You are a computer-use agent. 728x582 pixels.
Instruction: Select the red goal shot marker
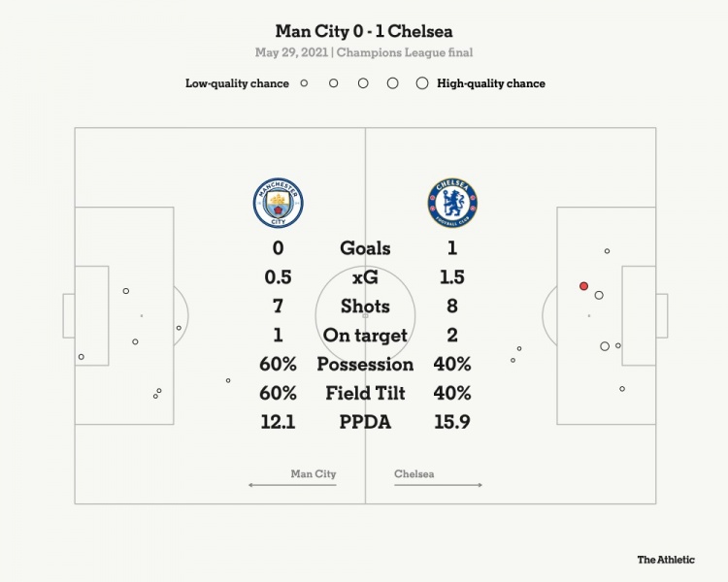click(583, 286)
